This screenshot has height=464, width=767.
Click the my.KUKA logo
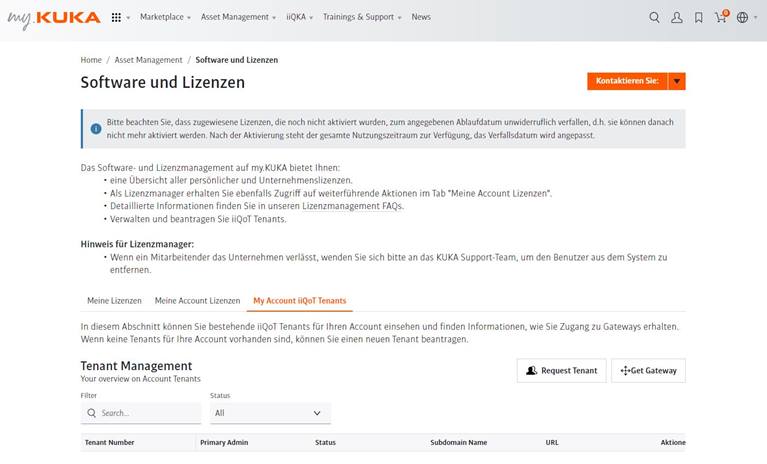pyautogui.click(x=54, y=17)
